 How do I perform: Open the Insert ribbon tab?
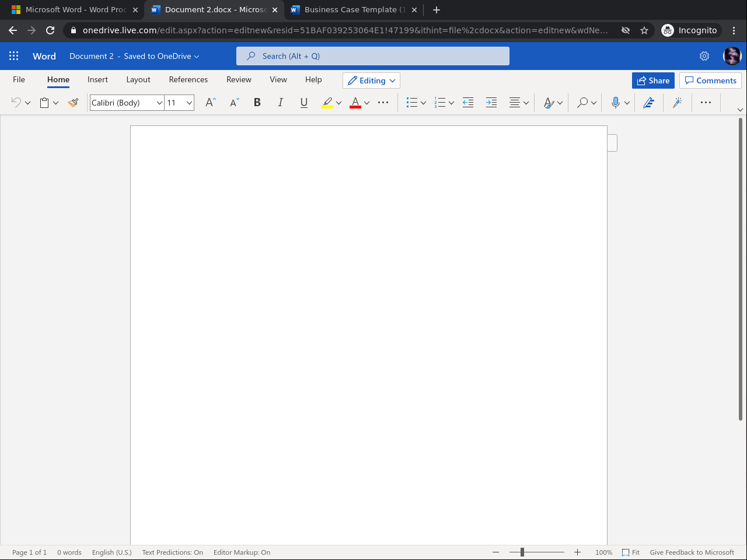97,79
